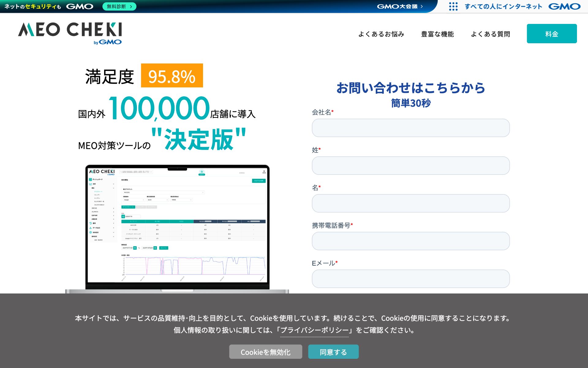Click the 料金 button
The height and width of the screenshot is (368, 588).
(552, 33)
